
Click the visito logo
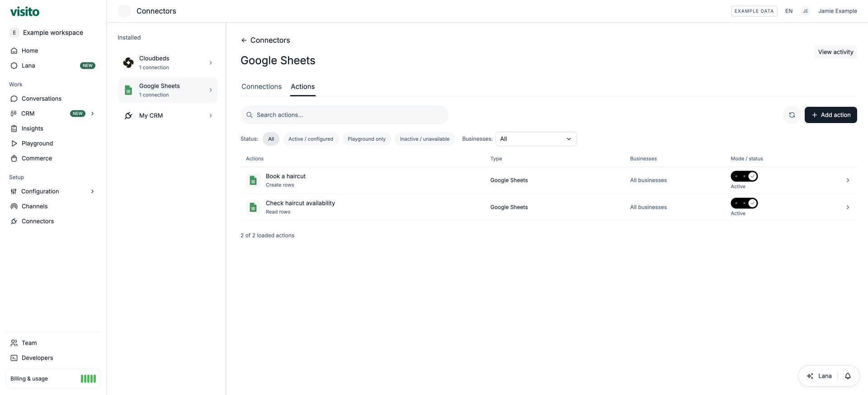click(x=25, y=11)
